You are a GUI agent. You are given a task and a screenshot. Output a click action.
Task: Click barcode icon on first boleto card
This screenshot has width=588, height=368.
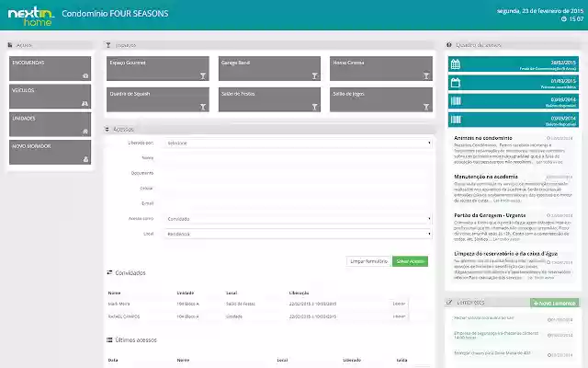[x=456, y=101]
